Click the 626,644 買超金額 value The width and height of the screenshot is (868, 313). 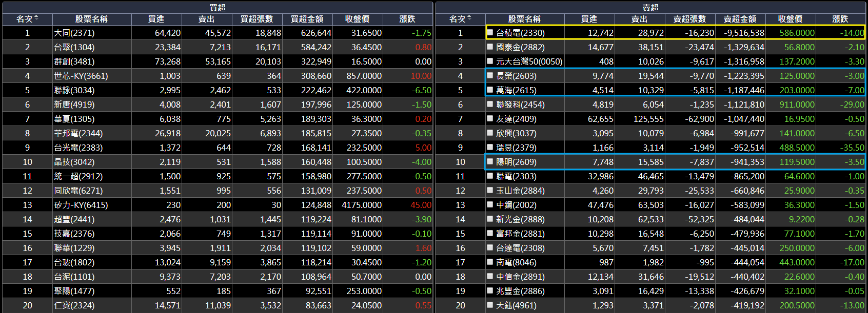316,33
